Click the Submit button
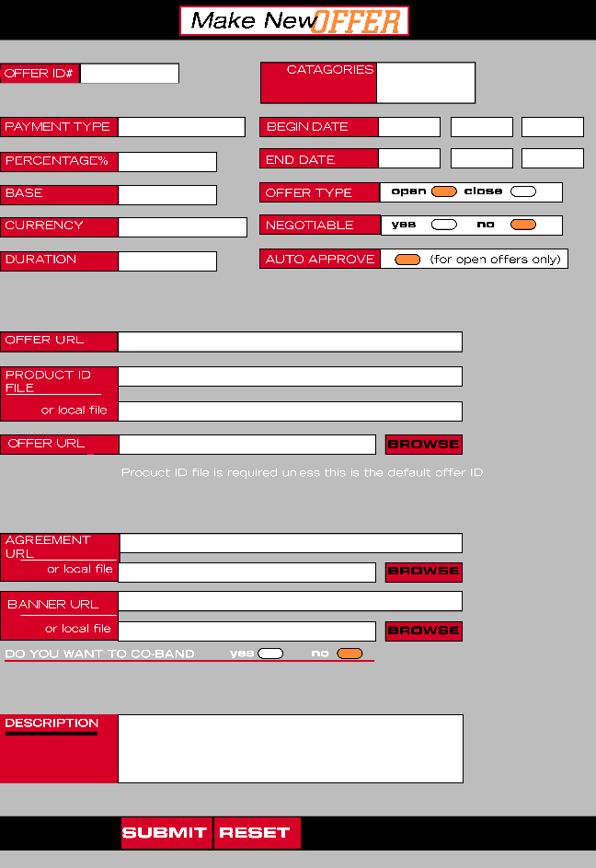596x868 pixels. (166, 833)
